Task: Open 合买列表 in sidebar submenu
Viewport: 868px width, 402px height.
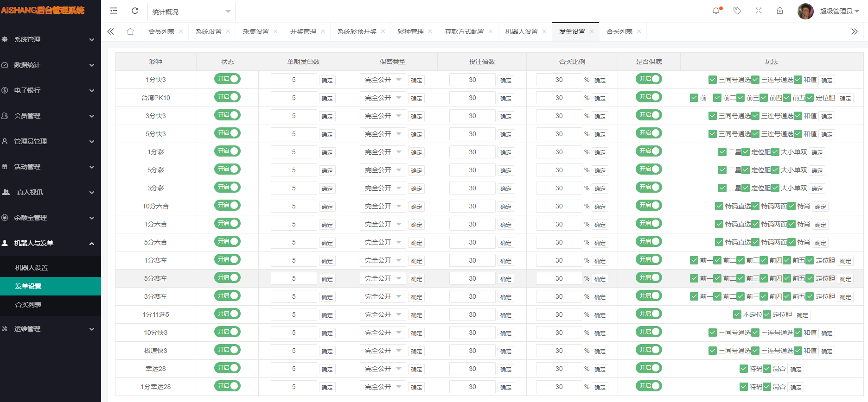Action: tap(28, 305)
